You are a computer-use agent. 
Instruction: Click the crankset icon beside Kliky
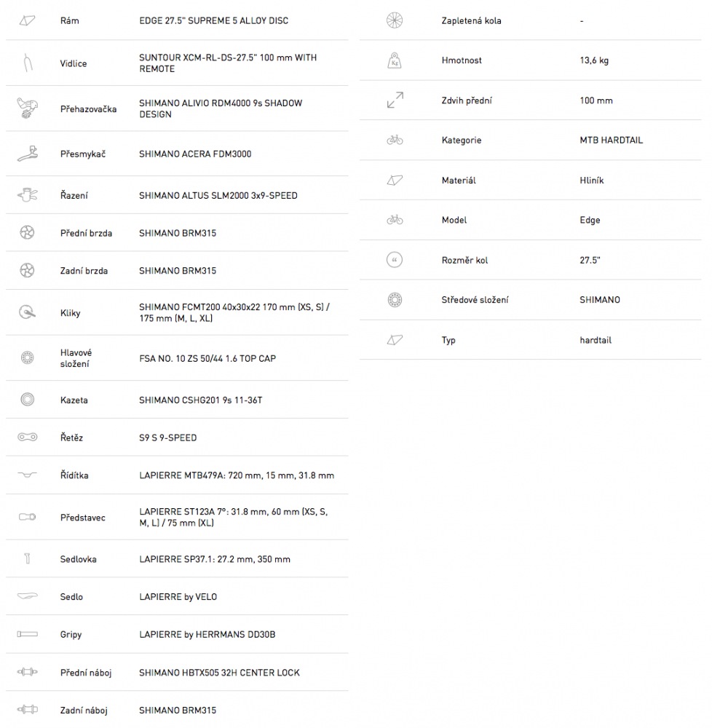28,312
